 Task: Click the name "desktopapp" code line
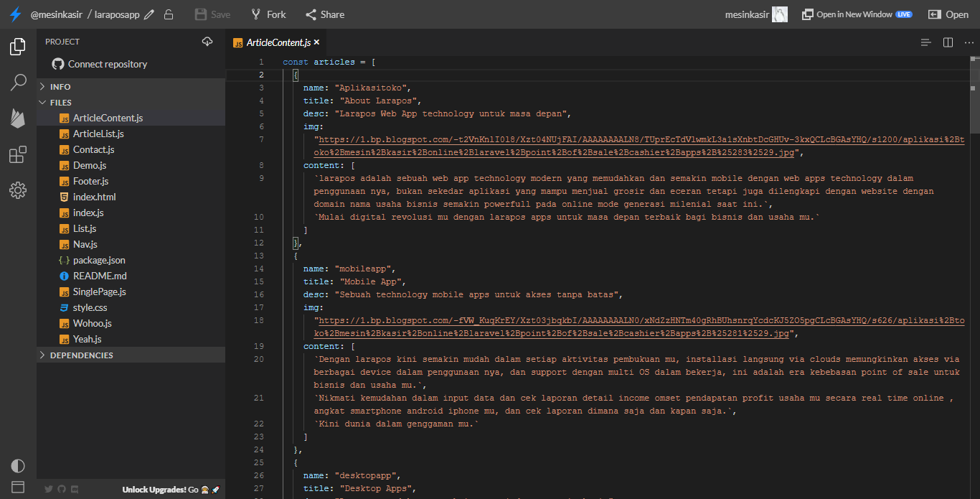click(x=352, y=475)
